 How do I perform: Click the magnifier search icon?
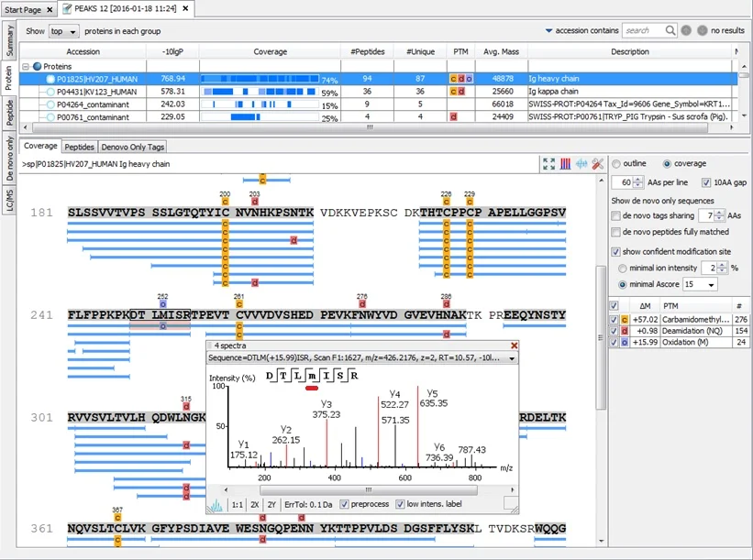[x=670, y=31]
